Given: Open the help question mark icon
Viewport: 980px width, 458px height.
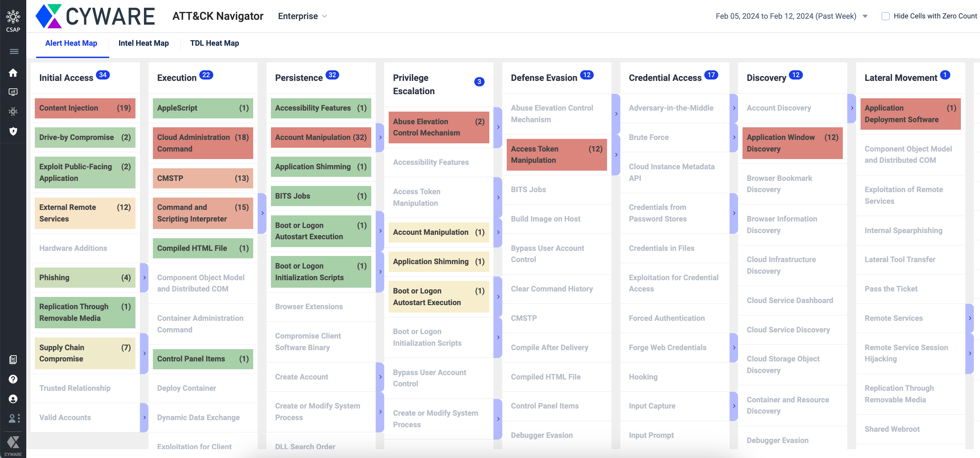Looking at the screenshot, I should (13, 379).
